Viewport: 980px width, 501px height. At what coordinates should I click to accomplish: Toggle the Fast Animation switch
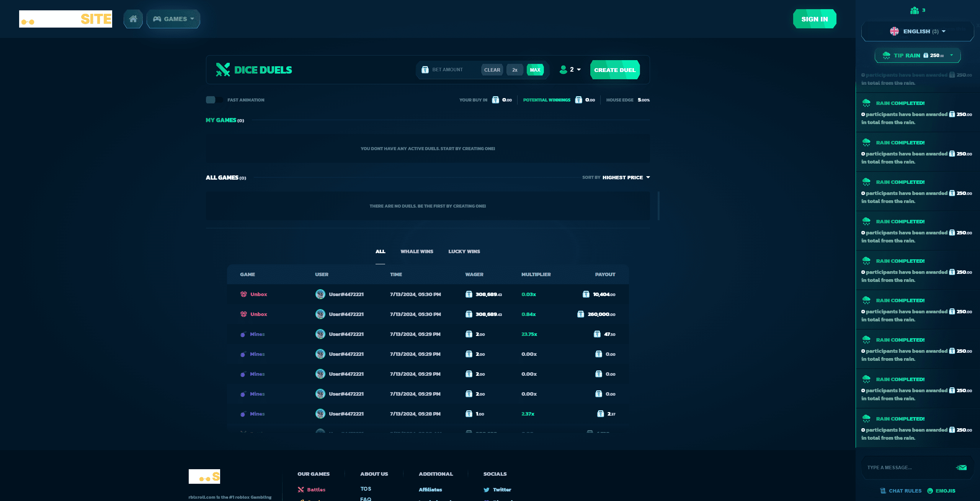(x=214, y=100)
